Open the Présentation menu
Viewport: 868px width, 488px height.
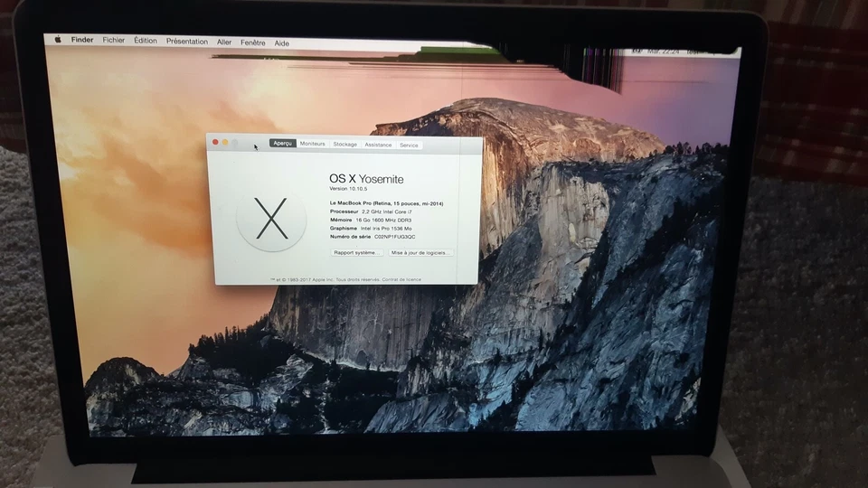[x=187, y=42]
